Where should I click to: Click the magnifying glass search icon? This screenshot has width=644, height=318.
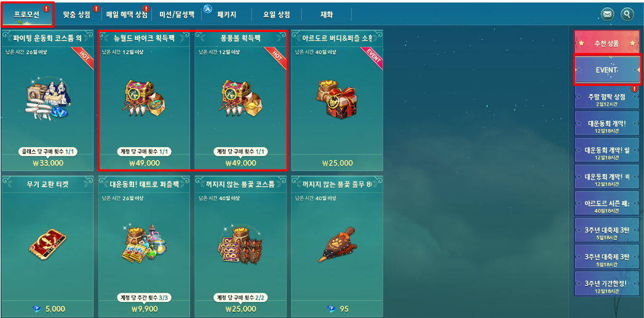point(627,14)
